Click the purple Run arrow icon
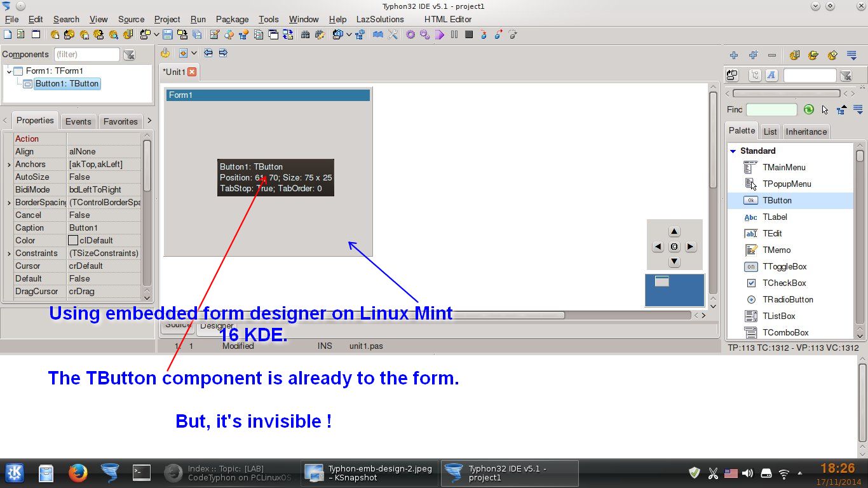The height and width of the screenshot is (488, 868). (439, 34)
